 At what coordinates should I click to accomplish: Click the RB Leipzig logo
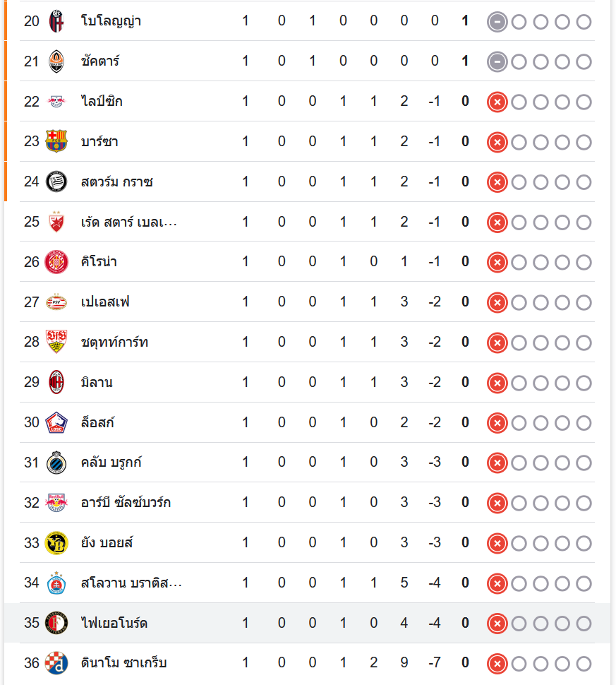click(x=56, y=102)
